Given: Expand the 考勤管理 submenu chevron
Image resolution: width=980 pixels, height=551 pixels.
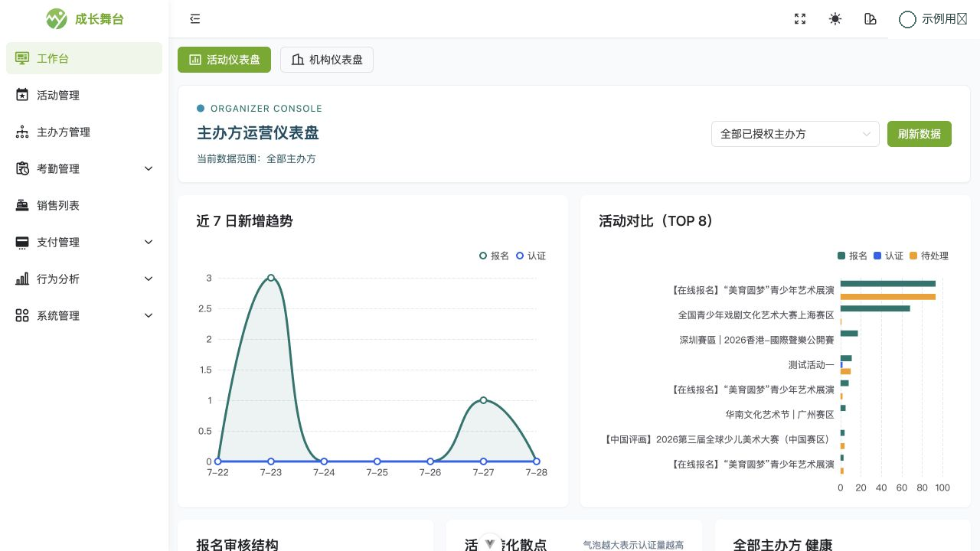Looking at the screenshot, I should (149, 168).
